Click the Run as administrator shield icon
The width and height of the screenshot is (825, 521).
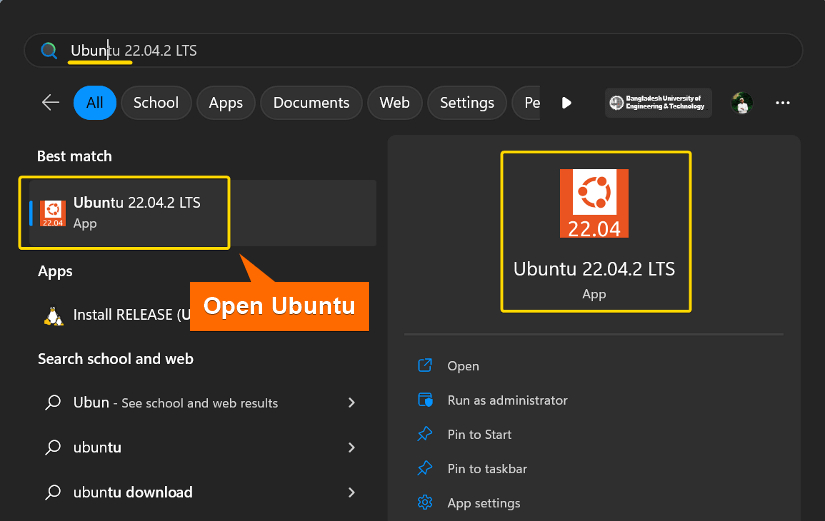[425, 400]
